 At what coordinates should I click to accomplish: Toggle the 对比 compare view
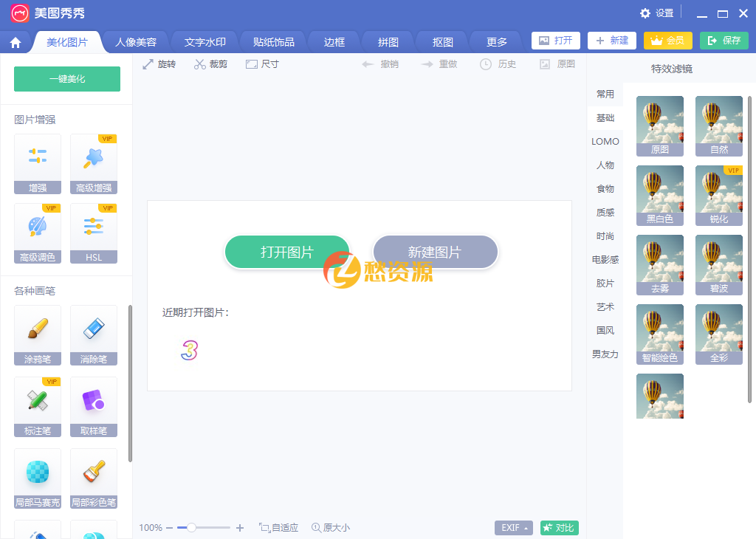559,528
